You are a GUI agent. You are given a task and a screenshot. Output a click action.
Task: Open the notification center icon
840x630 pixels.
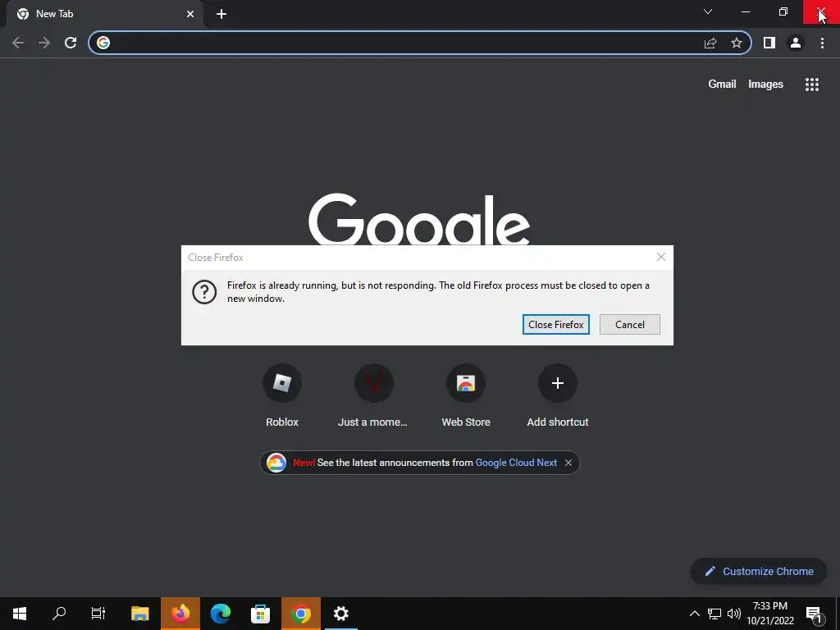coord(814,614)
